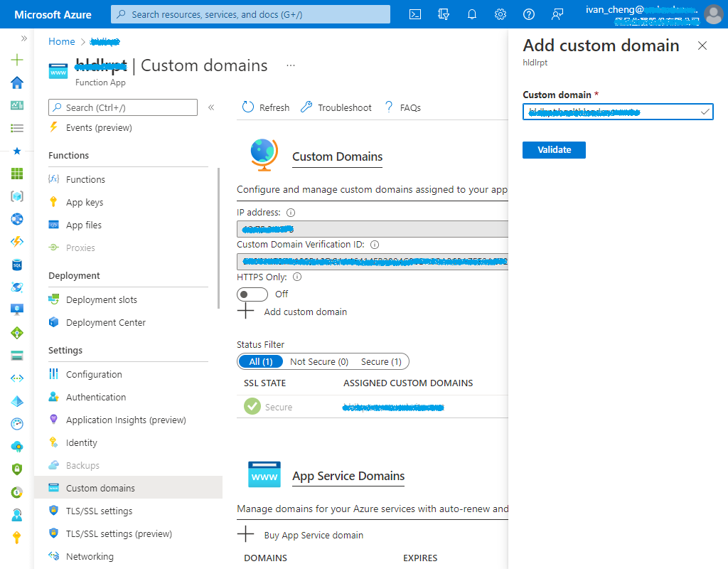Open App keys settings
Viewport: 728px width, 569px height.
click(x=84, y=201)
